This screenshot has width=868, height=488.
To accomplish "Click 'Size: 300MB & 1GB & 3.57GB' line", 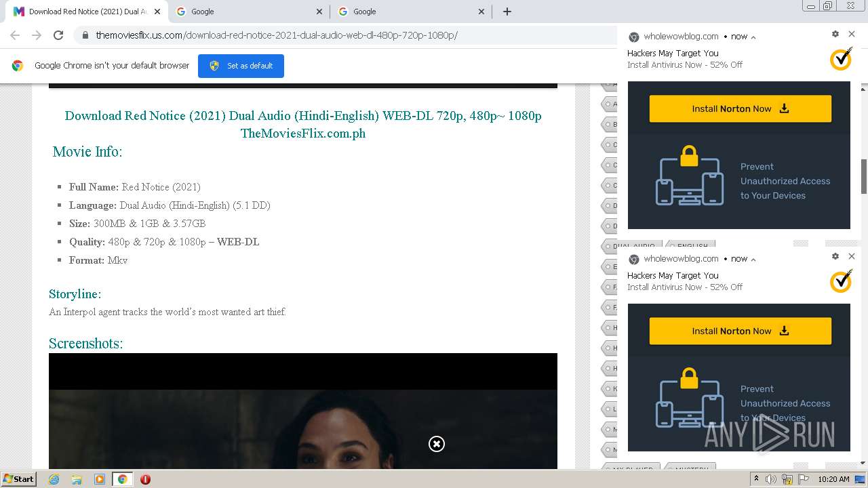I will [137, 224].
